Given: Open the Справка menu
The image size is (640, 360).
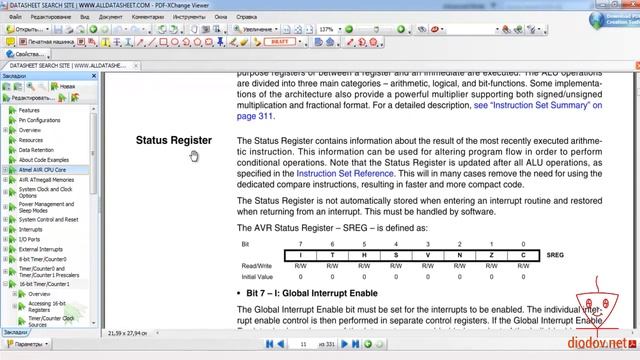Looking at the screenshot, I should coord(246,17).
